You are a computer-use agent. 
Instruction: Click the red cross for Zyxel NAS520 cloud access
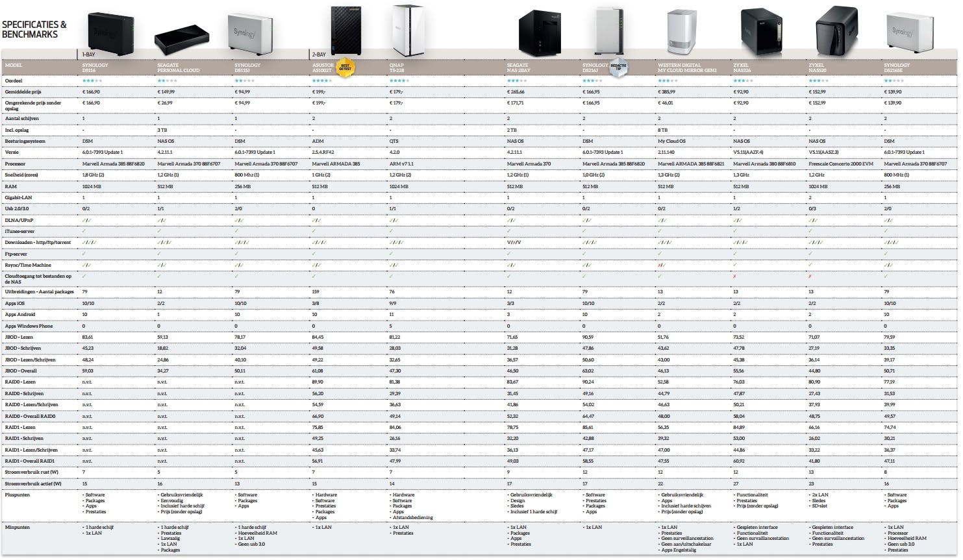pyautogui.click(x=810, y=276)
